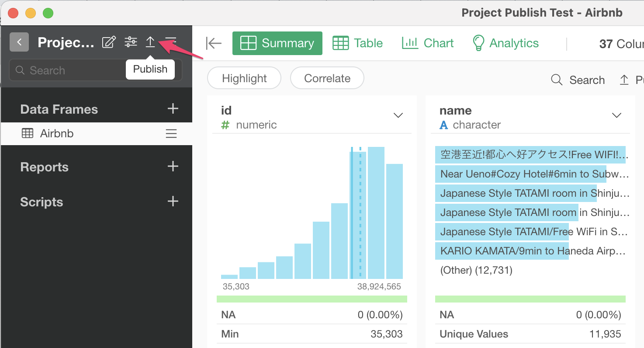This screenshot has height=348, width=644.
Task: Add a new Script
Action: 173,202
